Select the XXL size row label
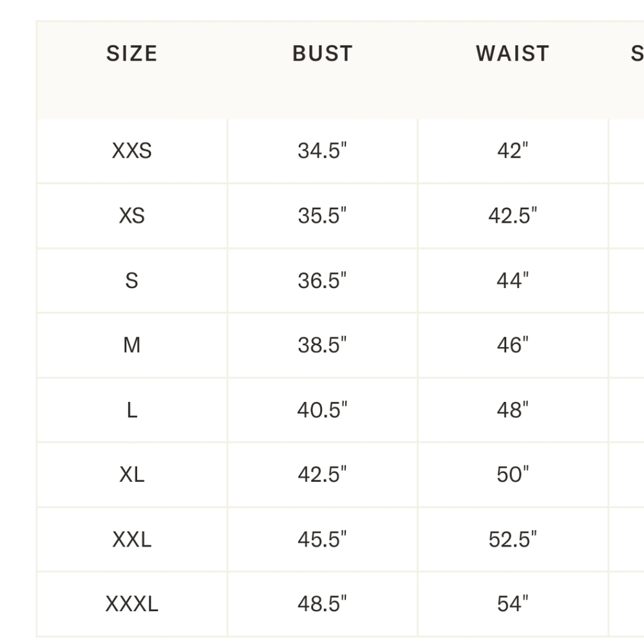The width and height of the screenshot is (644, 644). tap(132, 539)
